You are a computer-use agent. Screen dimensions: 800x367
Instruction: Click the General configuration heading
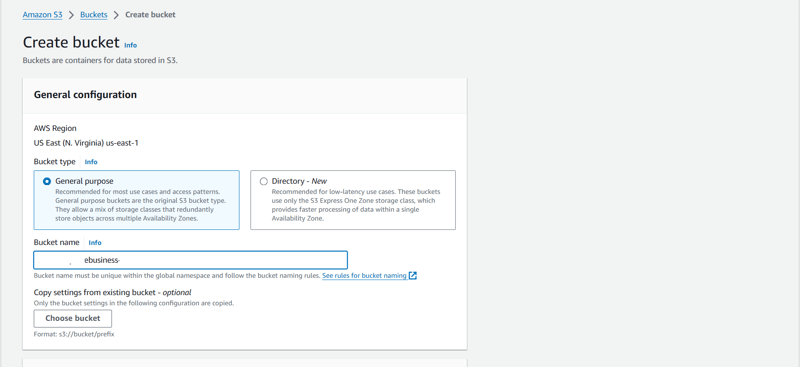click(x=85, y=95)
